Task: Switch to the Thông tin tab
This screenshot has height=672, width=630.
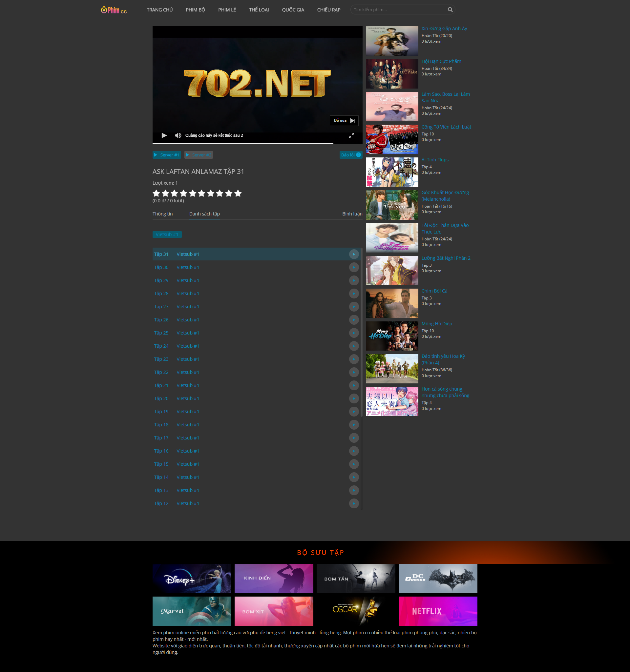Action: click(x=163, y=214)
